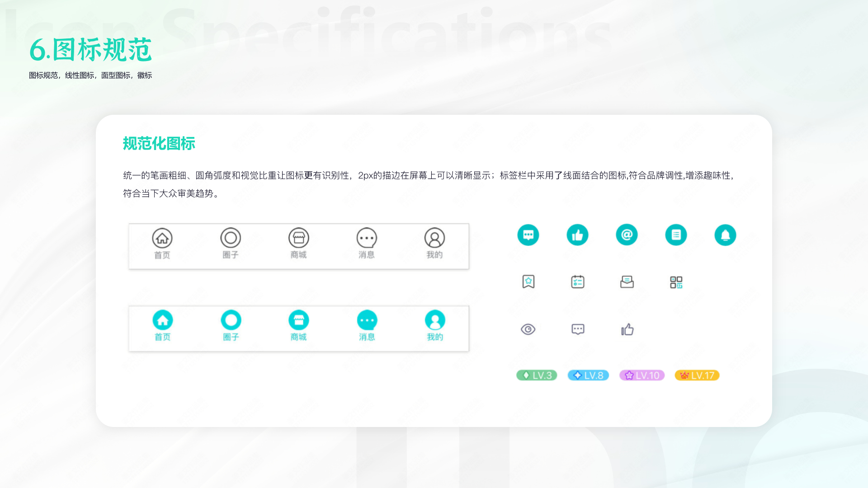868x488 pixels.
Task: Select the purple LV.10 level badge
Action: pyautogui.click(x=642, y=375)
